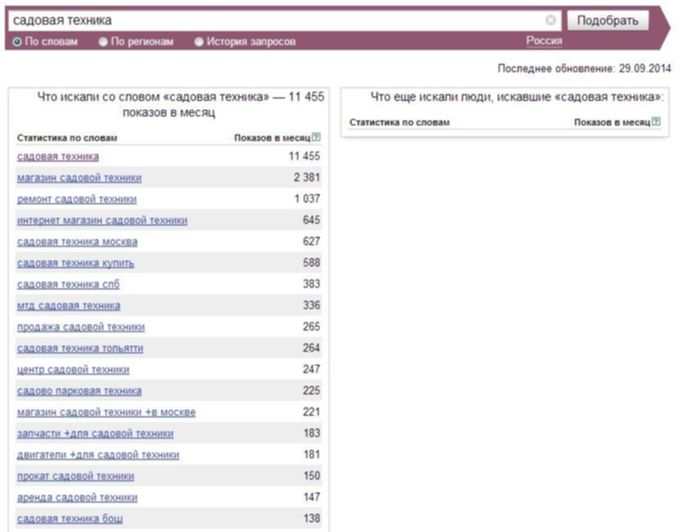Open "садовая техника купить" keyword link
This screenshot has width=688, height=532.
(x=75, y=263)
